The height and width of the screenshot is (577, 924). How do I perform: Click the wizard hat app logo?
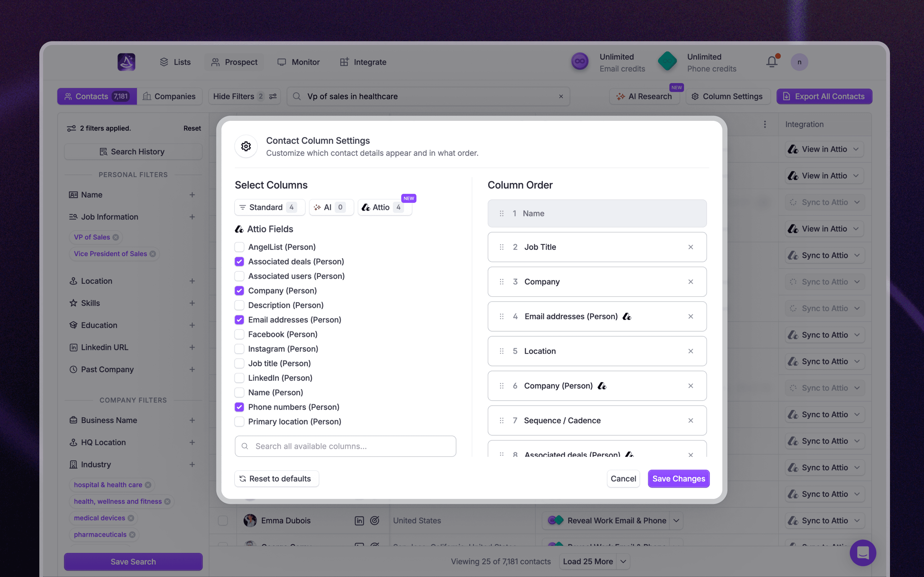[x=126, y=62]
